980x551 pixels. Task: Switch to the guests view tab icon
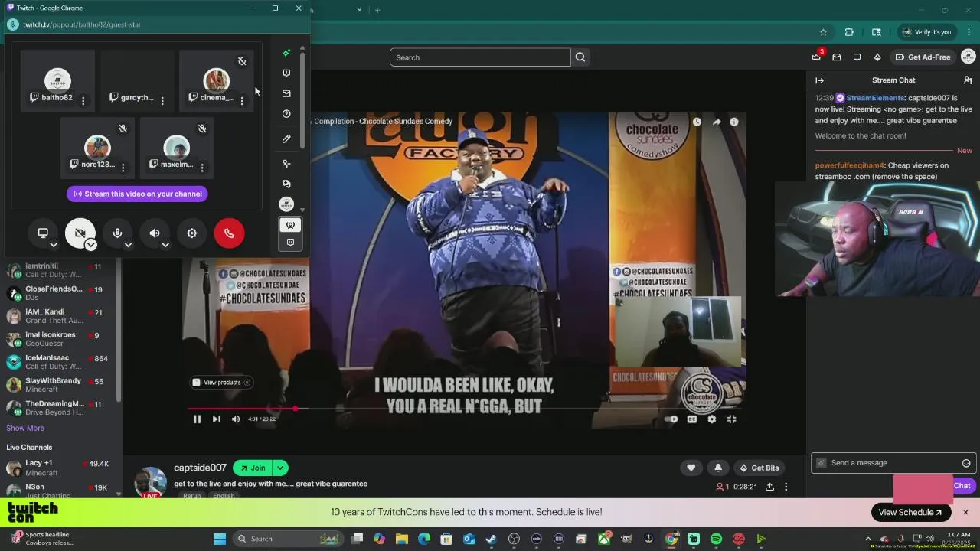(x=290, y=225)
